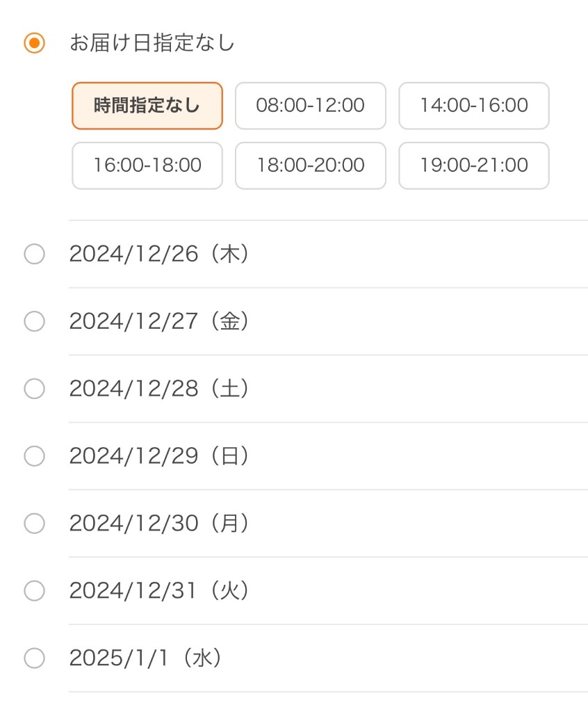This screenshot has width=588, height=712.
Task: Select the 14:00-16:00 delivery time
Action: [473, 106]
